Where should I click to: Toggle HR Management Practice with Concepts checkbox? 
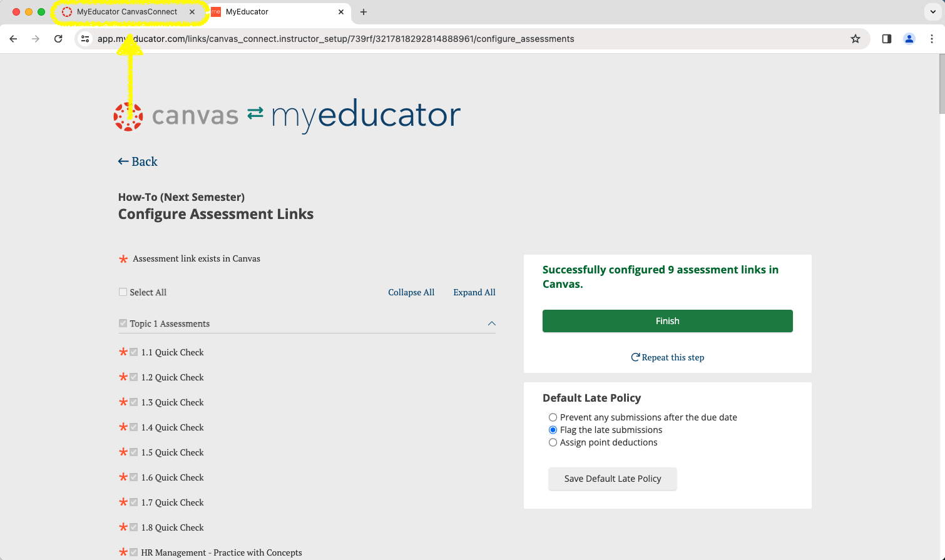[x=133, y=552]
